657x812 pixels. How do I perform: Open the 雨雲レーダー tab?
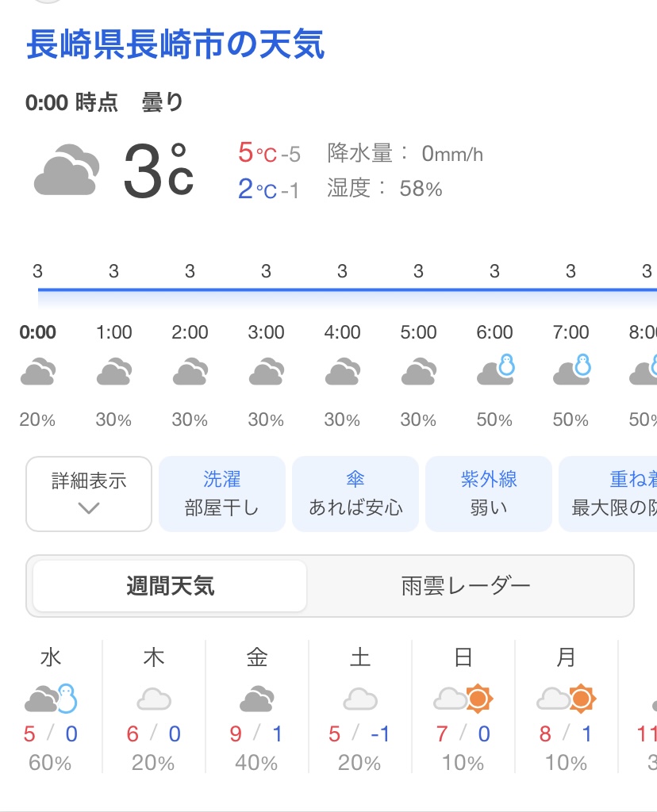pos(466,587)
